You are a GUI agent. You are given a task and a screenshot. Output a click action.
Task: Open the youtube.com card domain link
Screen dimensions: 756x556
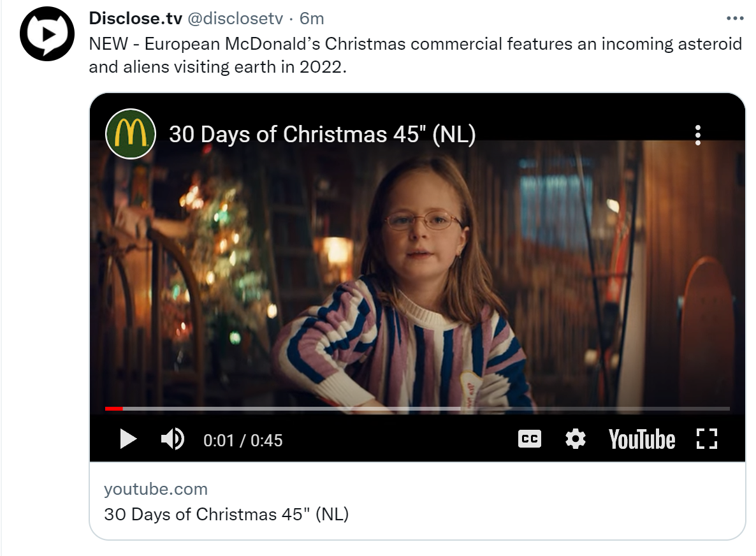coord(156,489)
